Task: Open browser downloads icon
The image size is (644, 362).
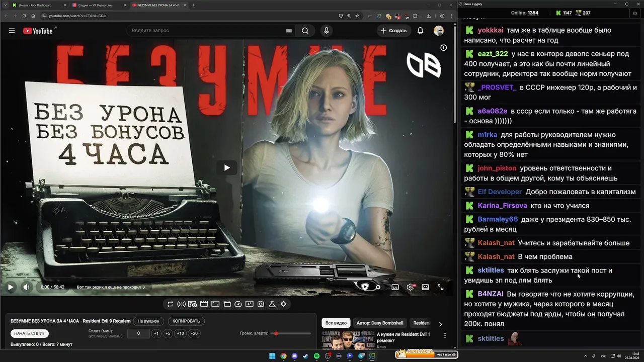Action: click(428, 16)
